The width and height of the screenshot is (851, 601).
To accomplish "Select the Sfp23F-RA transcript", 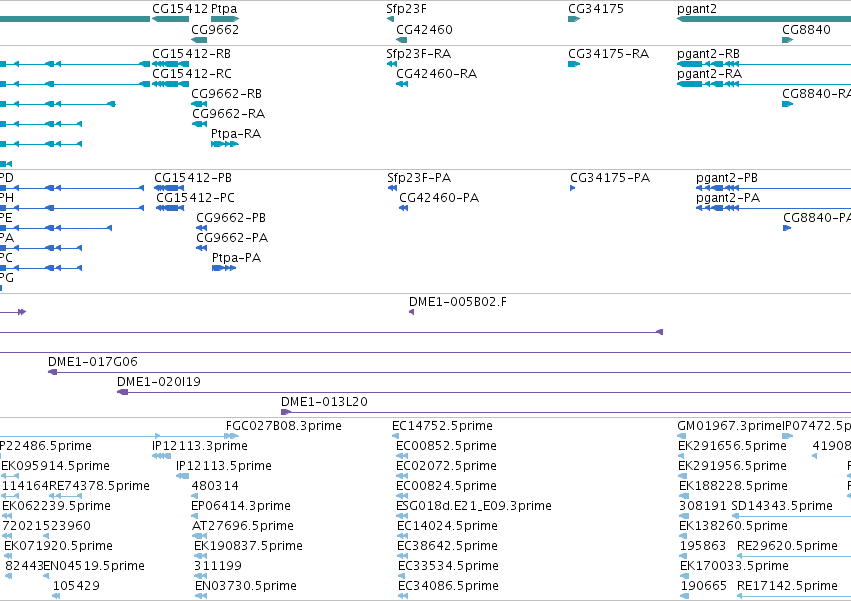I will coord(418,54).
